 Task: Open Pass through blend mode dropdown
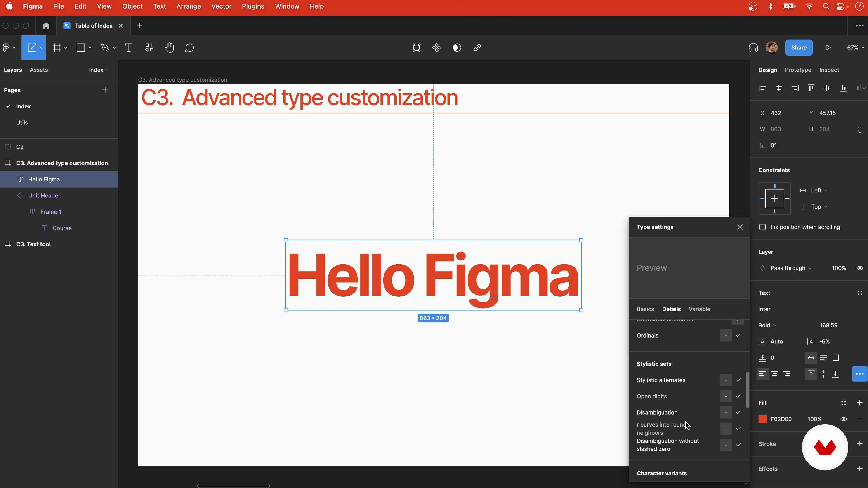(x=791, y=268)
